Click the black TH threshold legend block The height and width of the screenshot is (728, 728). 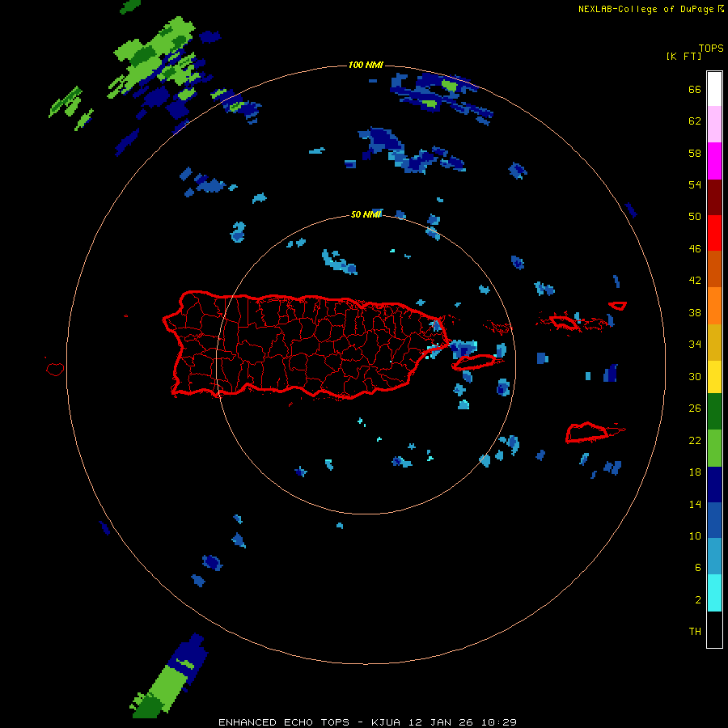tap(714, 629)
